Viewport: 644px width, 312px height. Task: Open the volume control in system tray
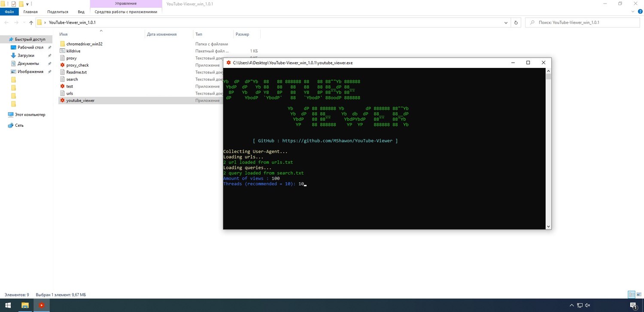point(588,306)
